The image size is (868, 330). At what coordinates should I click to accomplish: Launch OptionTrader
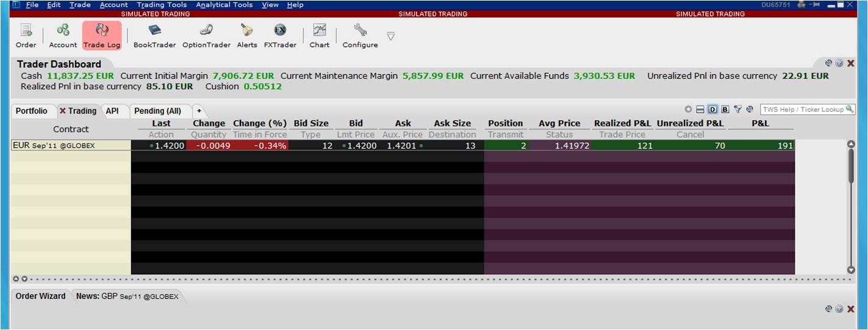click(206, 36)
